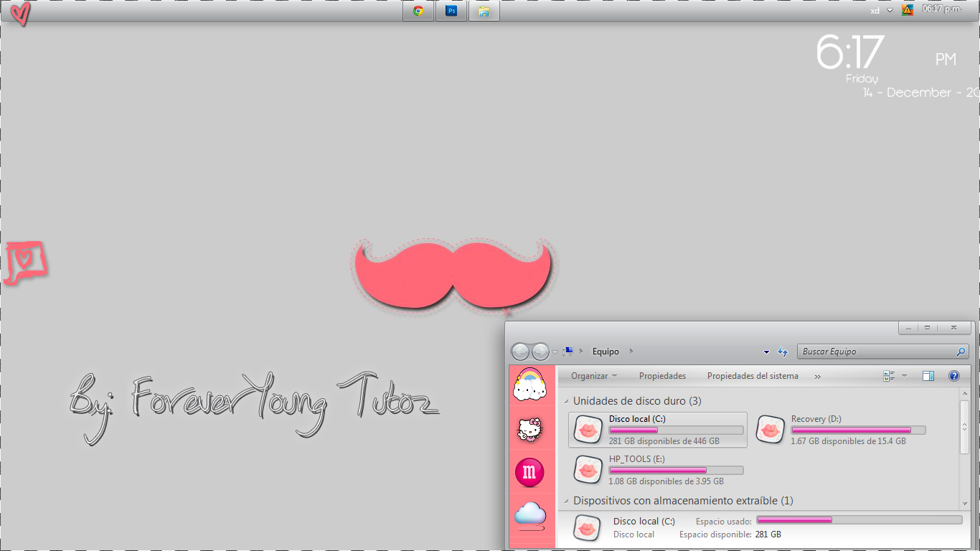
Task: Select the HP_TOOLS (E:) drive
Action: click(x=658, y=470)
